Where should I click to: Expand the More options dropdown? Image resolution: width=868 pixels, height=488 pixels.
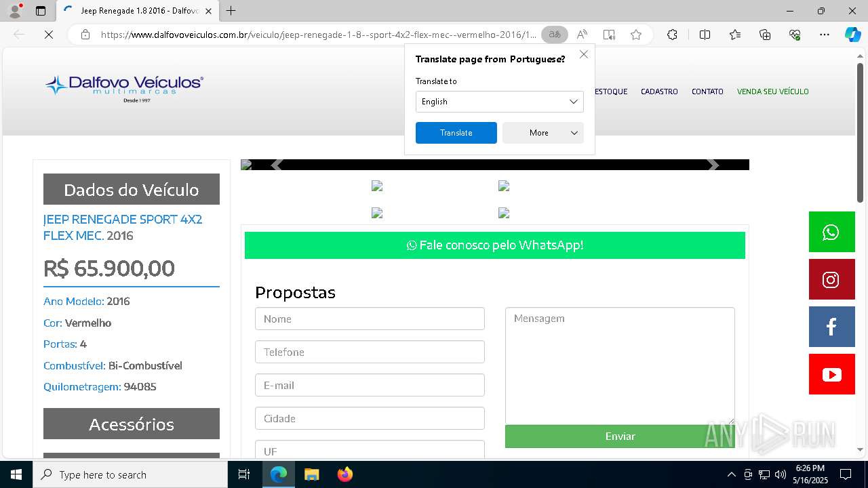543,133
